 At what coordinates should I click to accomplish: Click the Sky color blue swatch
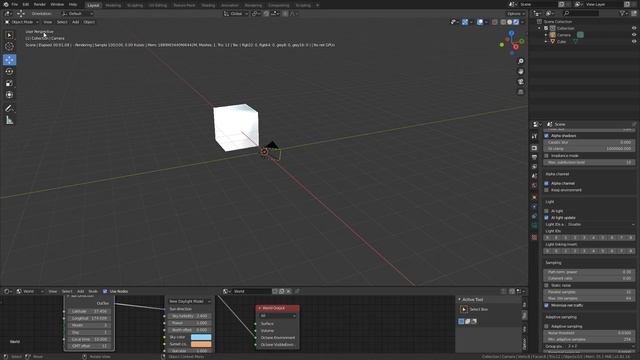pos(201,337)
